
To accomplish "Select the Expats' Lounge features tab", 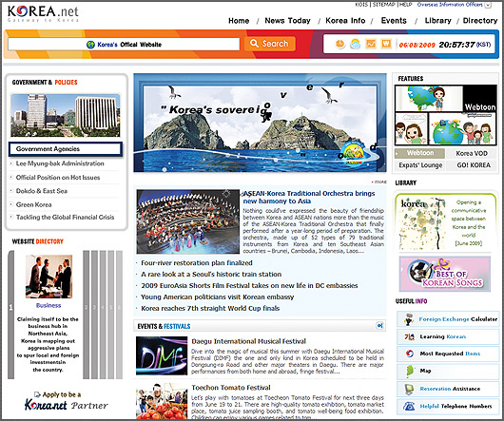I will 419,165.
